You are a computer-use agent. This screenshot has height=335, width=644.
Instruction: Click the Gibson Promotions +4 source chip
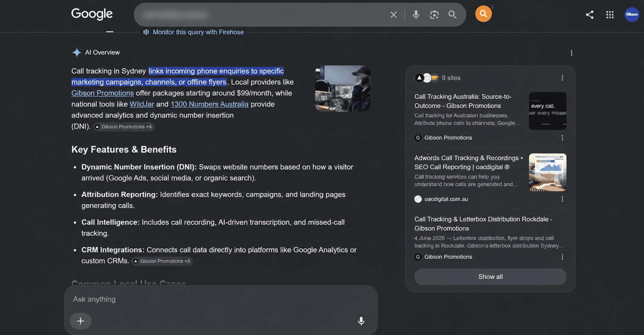point(124,127)
